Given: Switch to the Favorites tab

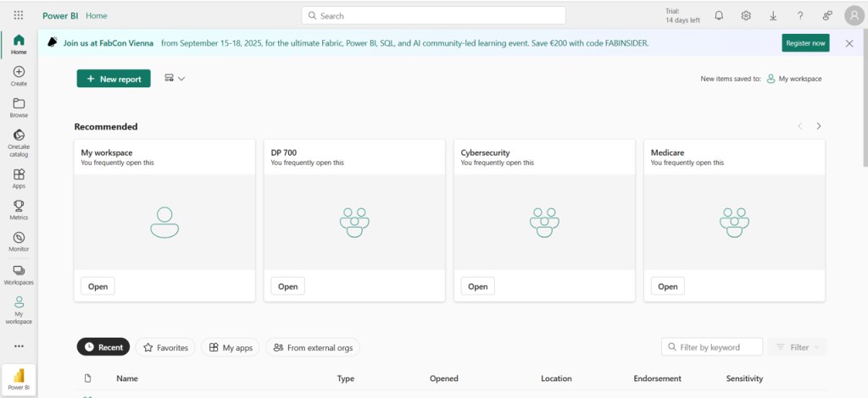Looking at the screenshot, I should 165,347.
